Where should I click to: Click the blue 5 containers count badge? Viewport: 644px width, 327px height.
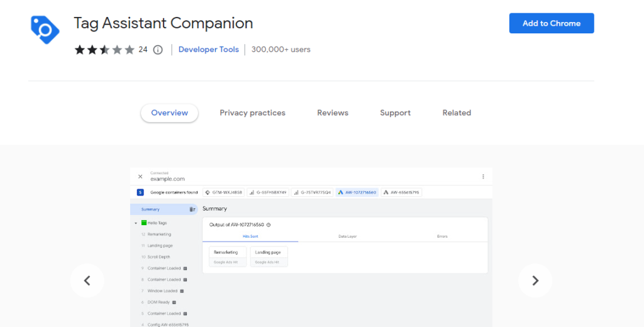point(140,192)
